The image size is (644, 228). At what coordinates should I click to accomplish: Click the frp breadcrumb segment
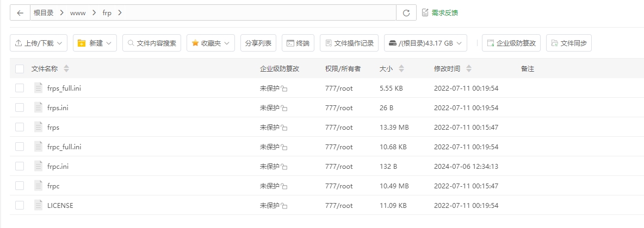107,12
